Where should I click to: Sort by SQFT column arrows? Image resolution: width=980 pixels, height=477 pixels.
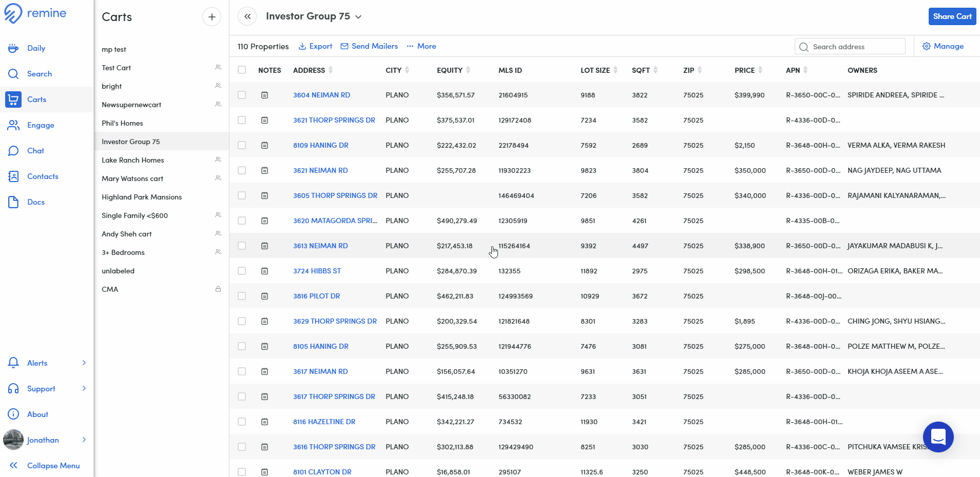point(656,70)
